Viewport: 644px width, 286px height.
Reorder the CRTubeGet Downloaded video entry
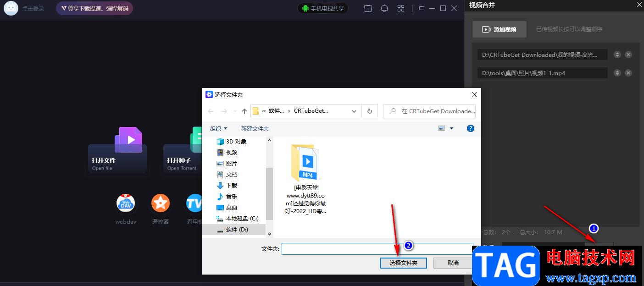click(617, 55)
